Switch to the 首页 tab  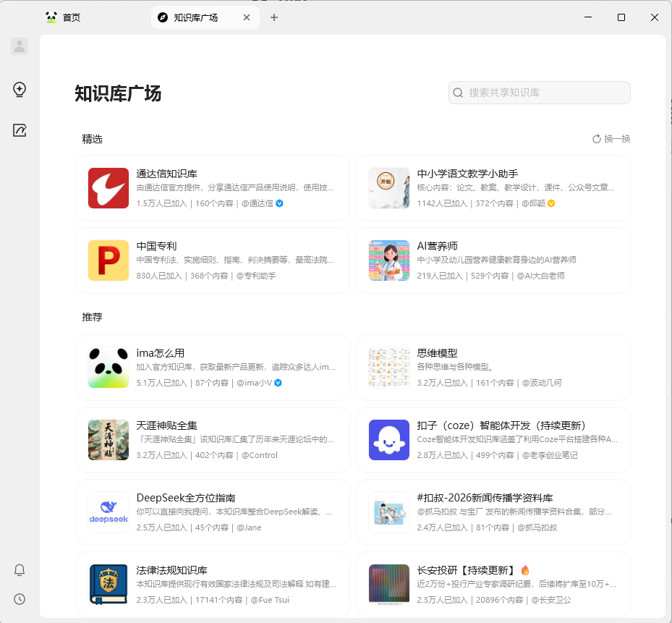[71, 17]
